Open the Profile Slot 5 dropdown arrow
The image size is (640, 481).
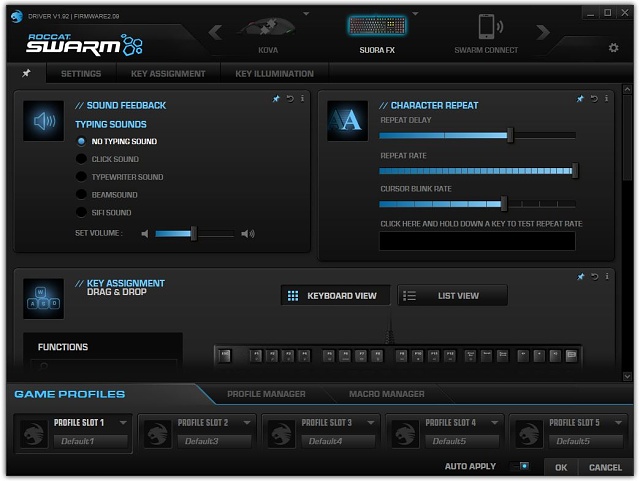point(618,423)
